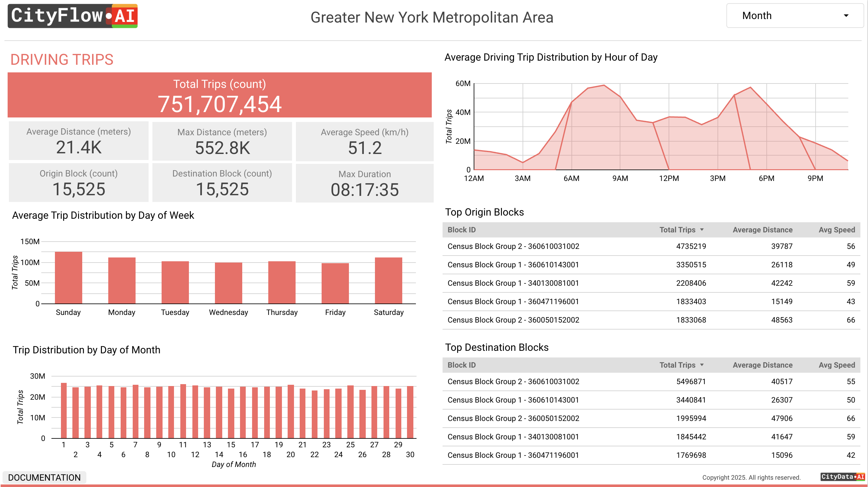Open the Month dropdown selector
The width and height of the screenshot is (868, 487).
[x=795, y=16]
